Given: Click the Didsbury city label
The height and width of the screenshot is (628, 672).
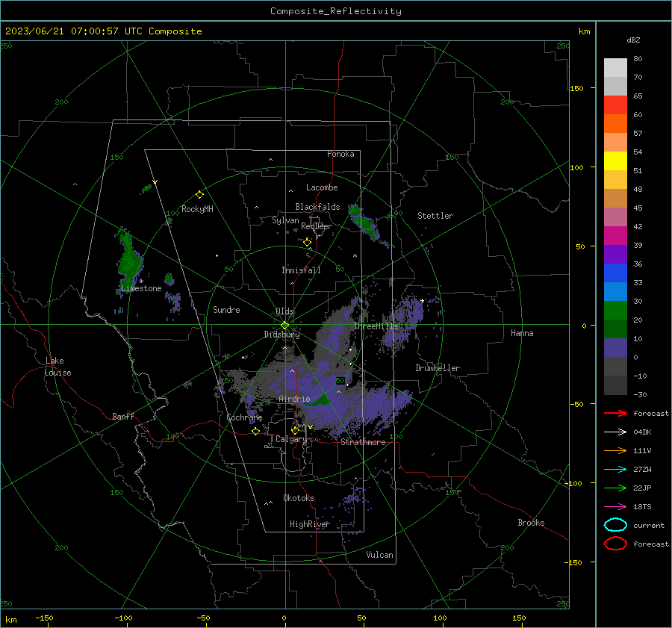Looking at the screenshot, I should coord(282,335).
